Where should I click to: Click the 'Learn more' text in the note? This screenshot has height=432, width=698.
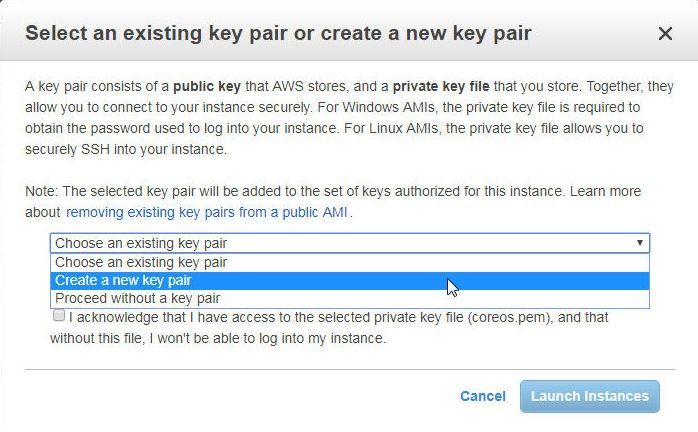pyautogui.click(x=605, y=192)
